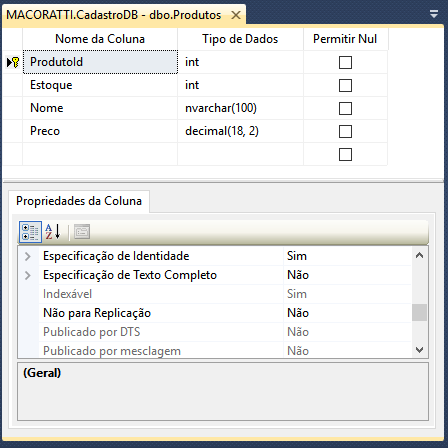This screenshot has height=448, width=448.
Task: Expand Especificação de Identidade property
Action: (28, 256)
